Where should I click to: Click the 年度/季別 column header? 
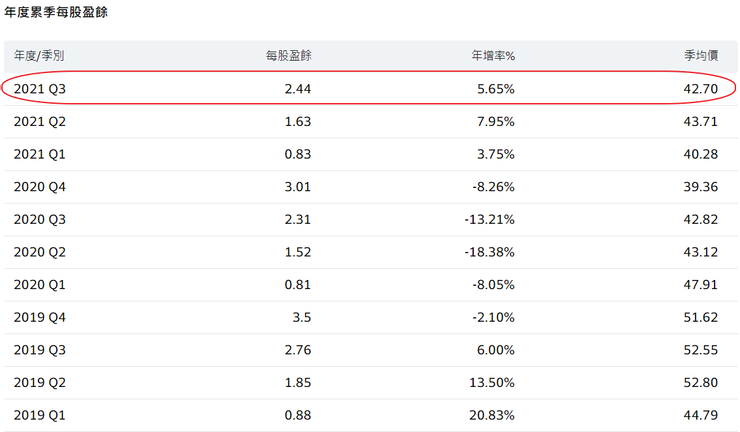point(39,56)
